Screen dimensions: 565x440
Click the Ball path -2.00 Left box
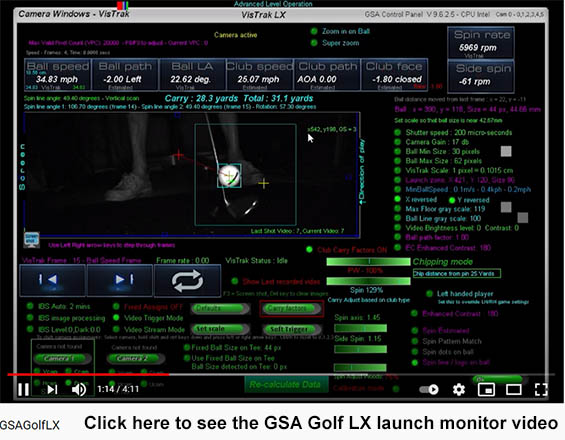[x=125, y=75]
